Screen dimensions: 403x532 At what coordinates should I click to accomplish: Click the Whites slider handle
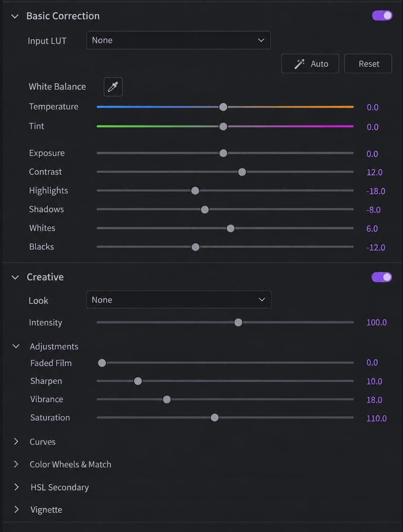pos(231,228)
